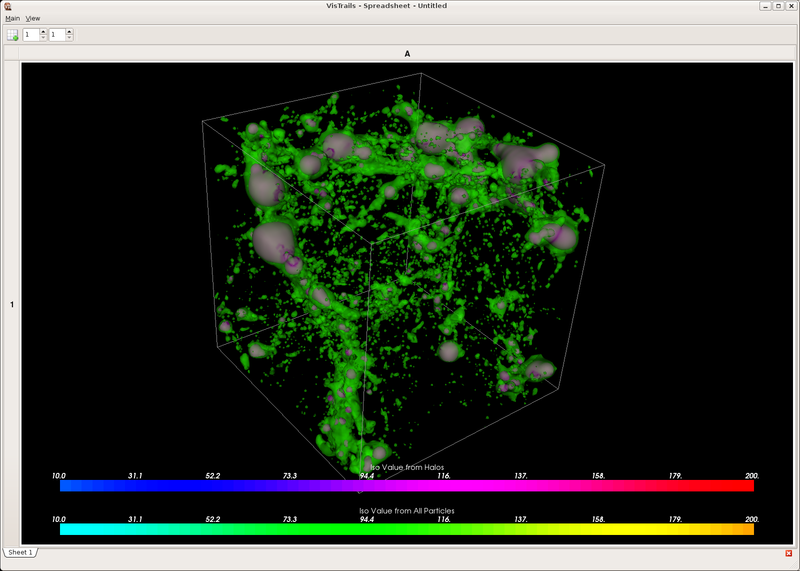Click the VisTrails app icon in title bar
This screenshot has width=800, height=571.
pyautogui.click(x=7, y=6)
